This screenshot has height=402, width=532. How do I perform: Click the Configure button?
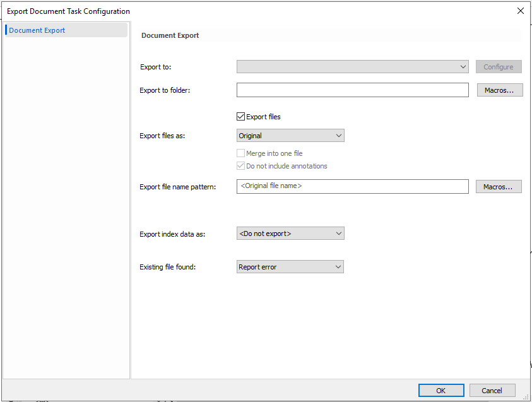pos(499,67)
